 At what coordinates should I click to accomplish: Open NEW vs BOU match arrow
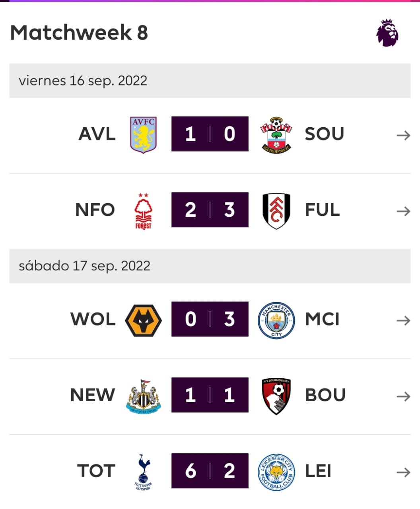click(x=403, y=396)
